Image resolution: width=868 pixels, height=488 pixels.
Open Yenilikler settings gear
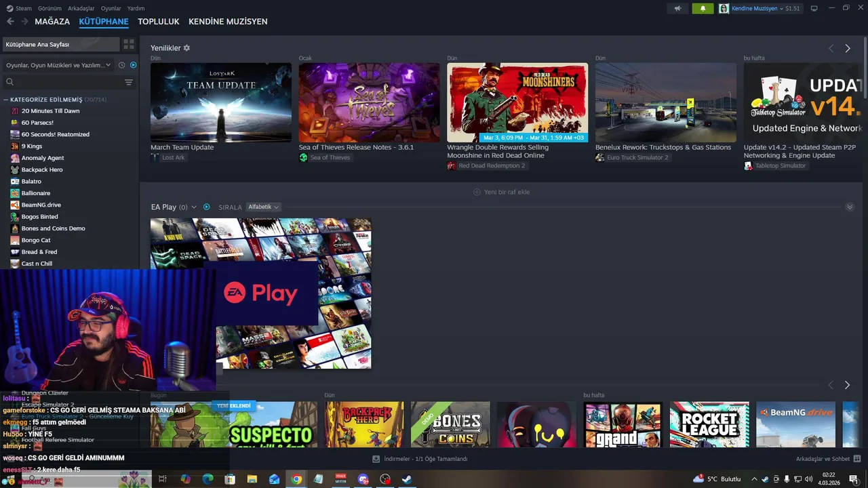click(x=186, y=48)
